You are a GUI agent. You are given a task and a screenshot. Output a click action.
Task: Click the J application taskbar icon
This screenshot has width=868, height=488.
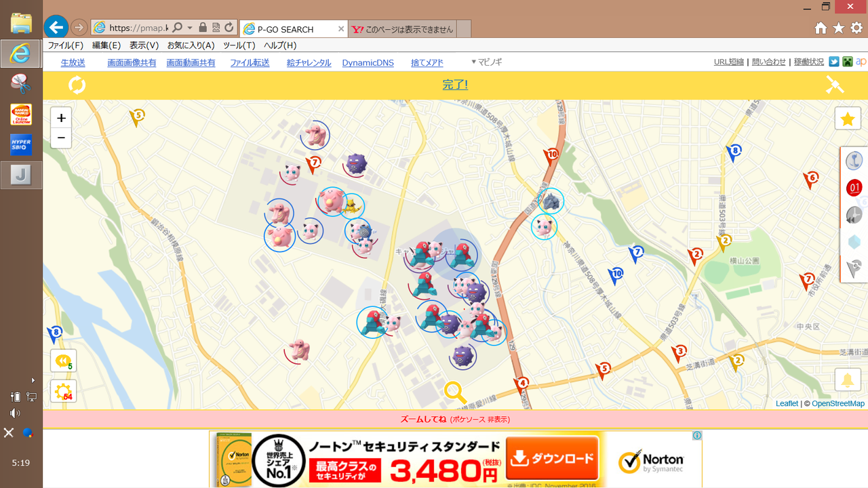click(x=21, y=176)
